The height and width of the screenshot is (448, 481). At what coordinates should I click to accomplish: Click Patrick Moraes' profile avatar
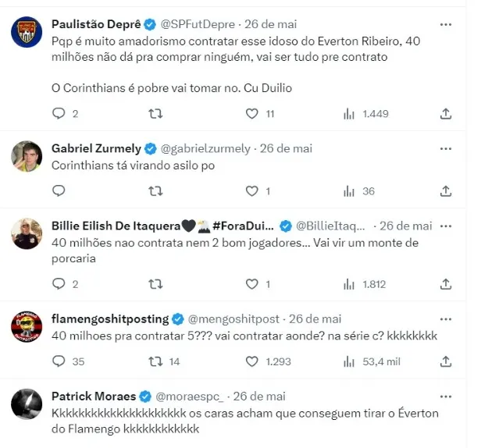pyautogui.click(x=27, y=404)
